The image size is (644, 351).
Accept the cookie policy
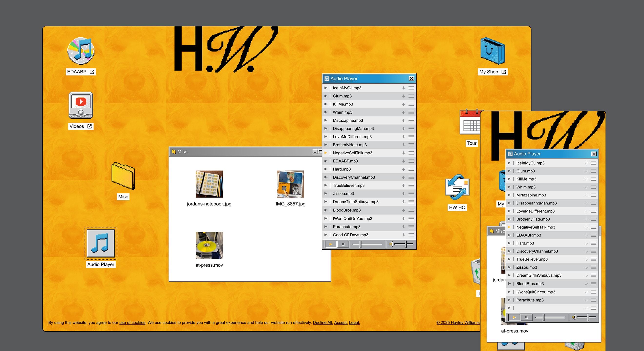(x=341, y=322)
